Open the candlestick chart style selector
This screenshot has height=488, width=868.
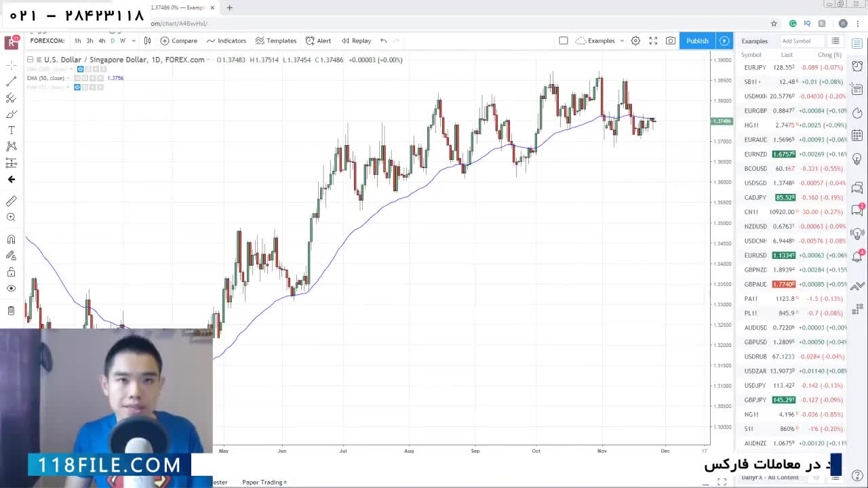pyautogui.click(x=147, y=41)
